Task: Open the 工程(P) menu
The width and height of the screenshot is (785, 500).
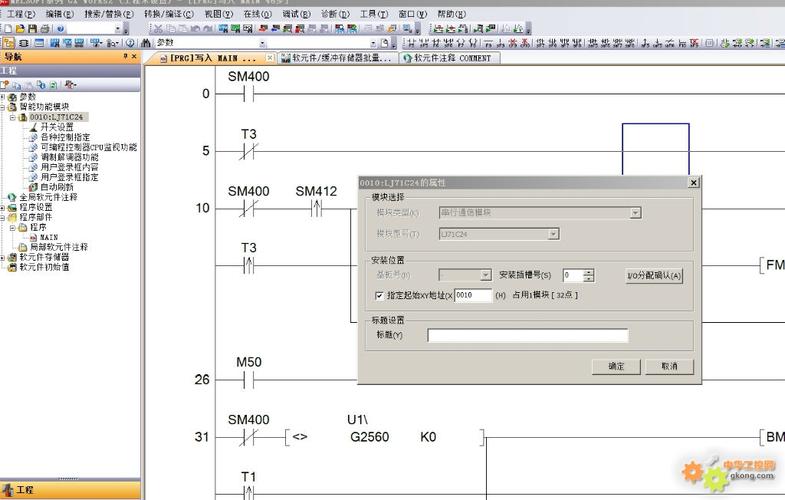Action: tap(22, 14)
